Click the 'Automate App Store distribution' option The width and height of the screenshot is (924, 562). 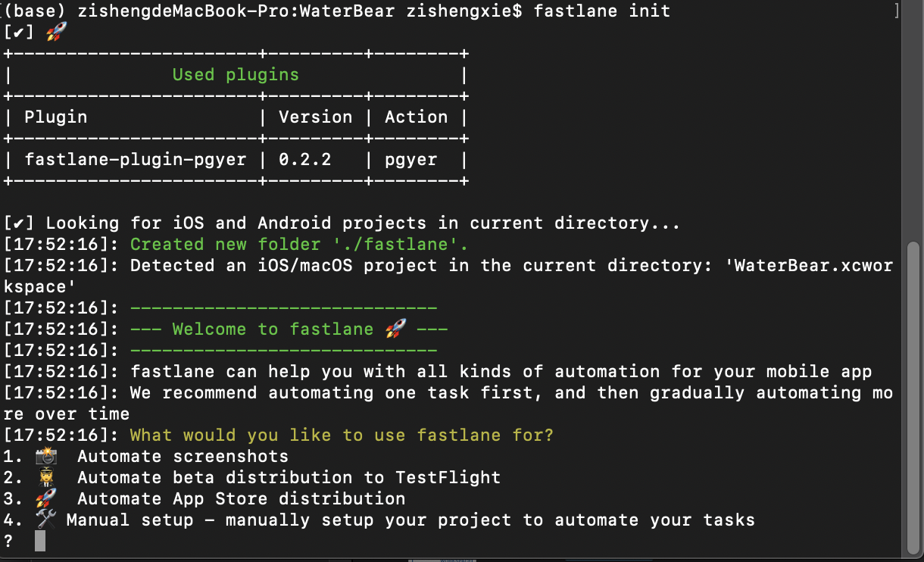(241, 498)
